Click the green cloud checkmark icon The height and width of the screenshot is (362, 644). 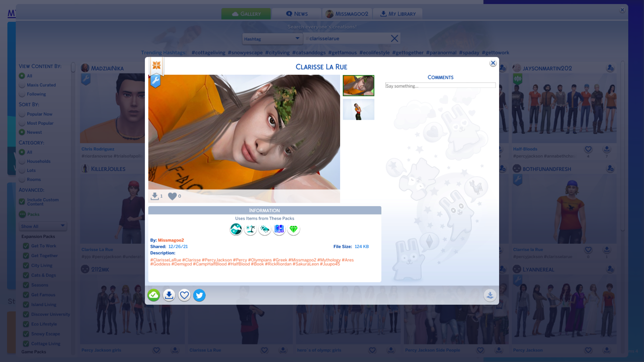coord(153,295)
